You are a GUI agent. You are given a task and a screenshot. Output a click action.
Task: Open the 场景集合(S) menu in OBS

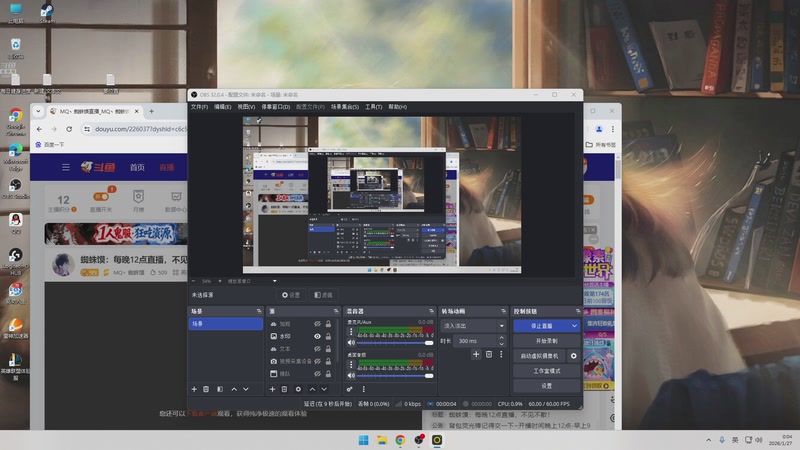point(344,107)
